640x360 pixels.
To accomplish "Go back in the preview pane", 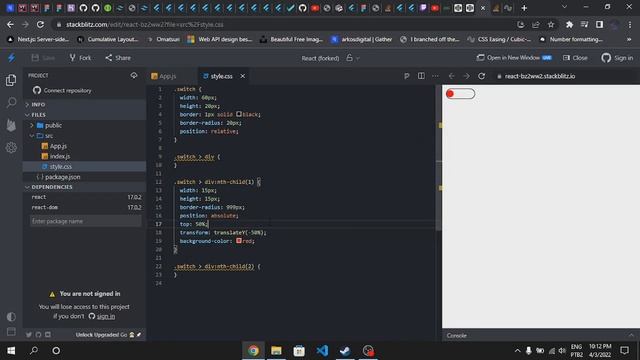I will pyautogui.click(x=451, y=76).
